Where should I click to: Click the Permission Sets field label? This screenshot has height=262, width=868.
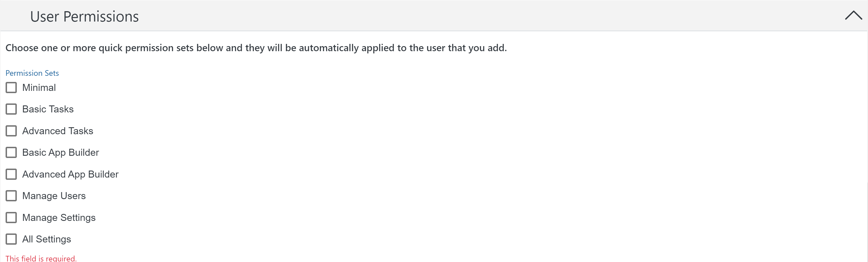32,73
